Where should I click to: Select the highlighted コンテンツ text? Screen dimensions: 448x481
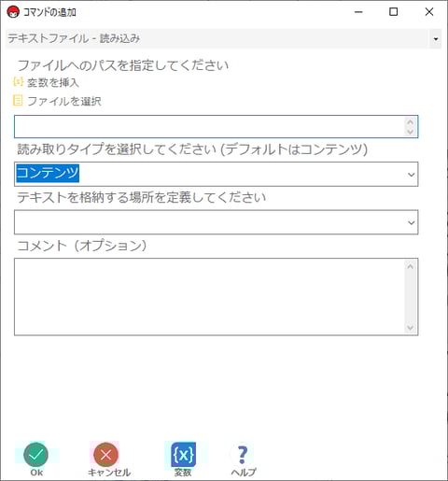coord(48,173)
